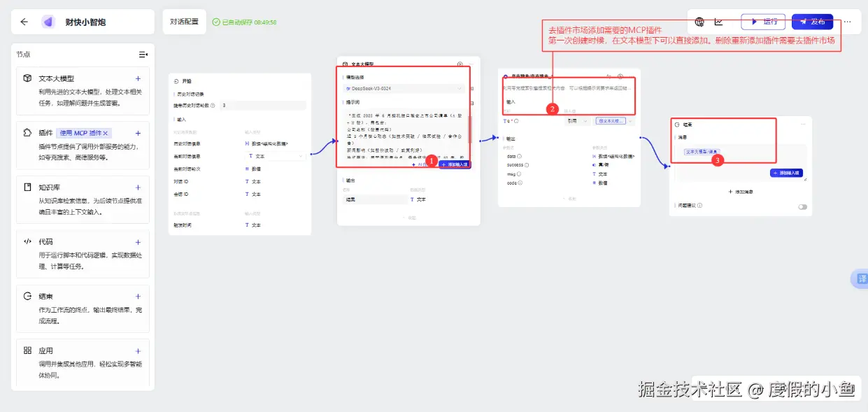Click the 开始 node title
The height and width of the screenshot is (412, 868).
tap(187, 81)
